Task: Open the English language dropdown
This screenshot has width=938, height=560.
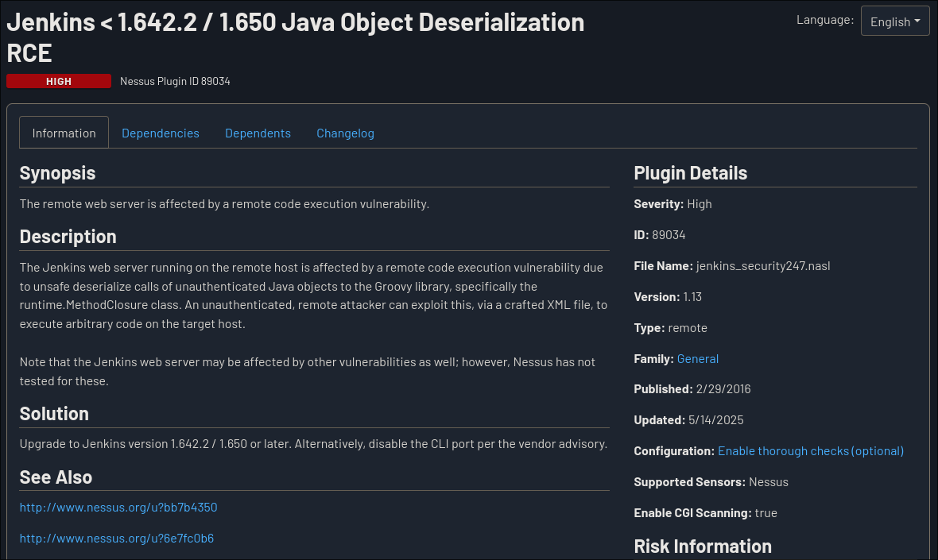Action: pos(894,21)
